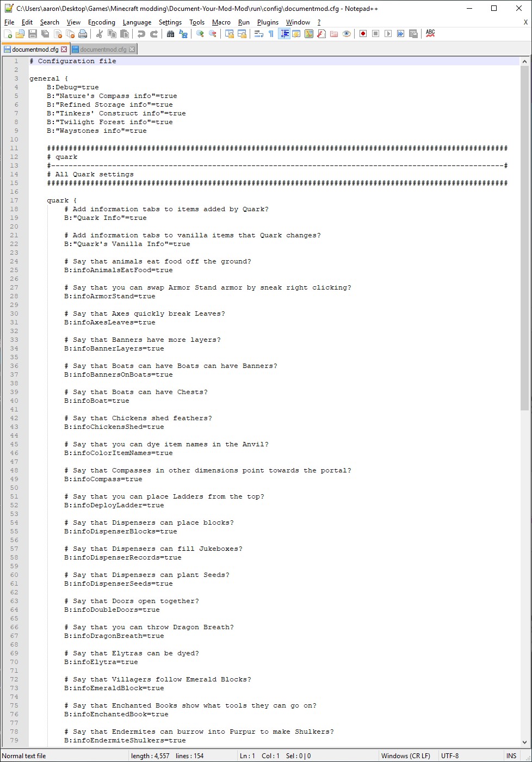The width and height of the screenshot is (532, 762).
Task: Click the Windows (CR LF) status field
Action: click(x=406, y=755)
